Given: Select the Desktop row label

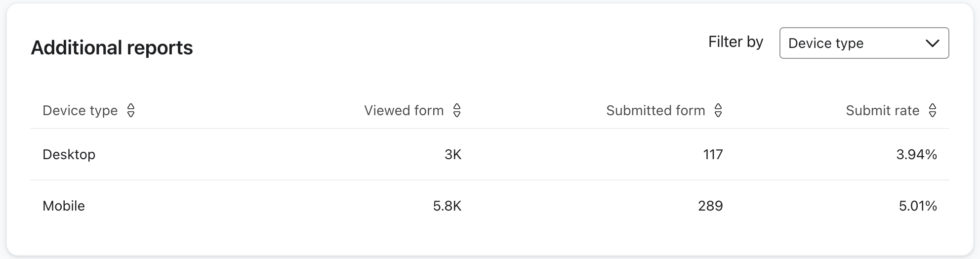Looking at the screenshot, I should (69, 155).
